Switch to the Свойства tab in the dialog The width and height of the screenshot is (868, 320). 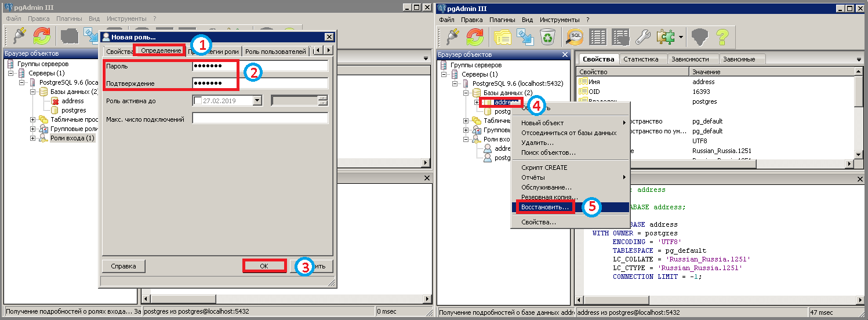[x=119, y=52]
